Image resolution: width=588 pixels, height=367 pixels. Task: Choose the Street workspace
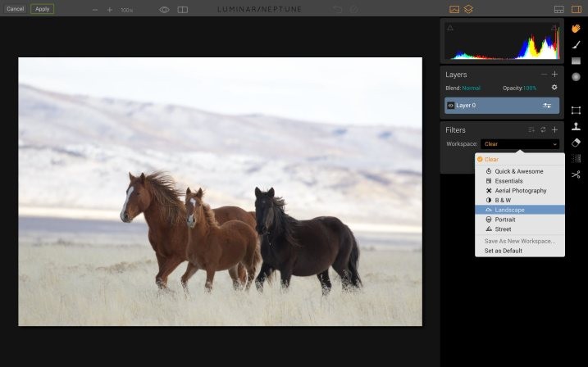click(x=520, y=229)
